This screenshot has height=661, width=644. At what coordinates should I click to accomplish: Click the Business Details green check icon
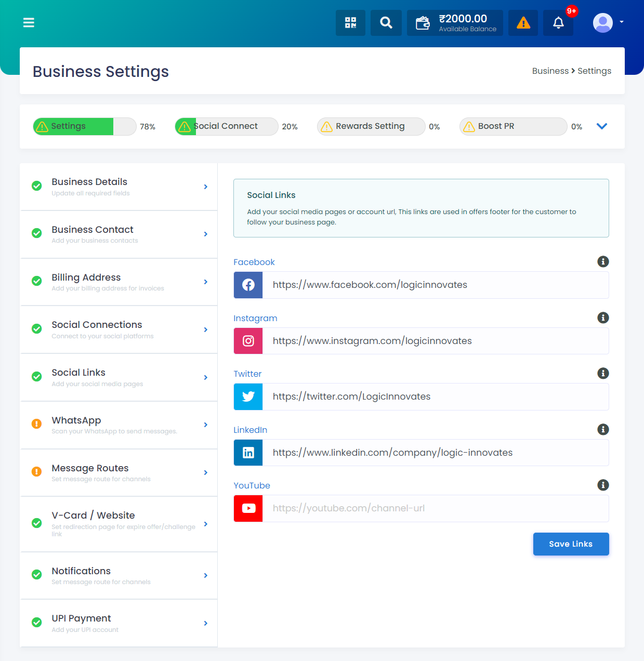[37, 186]
